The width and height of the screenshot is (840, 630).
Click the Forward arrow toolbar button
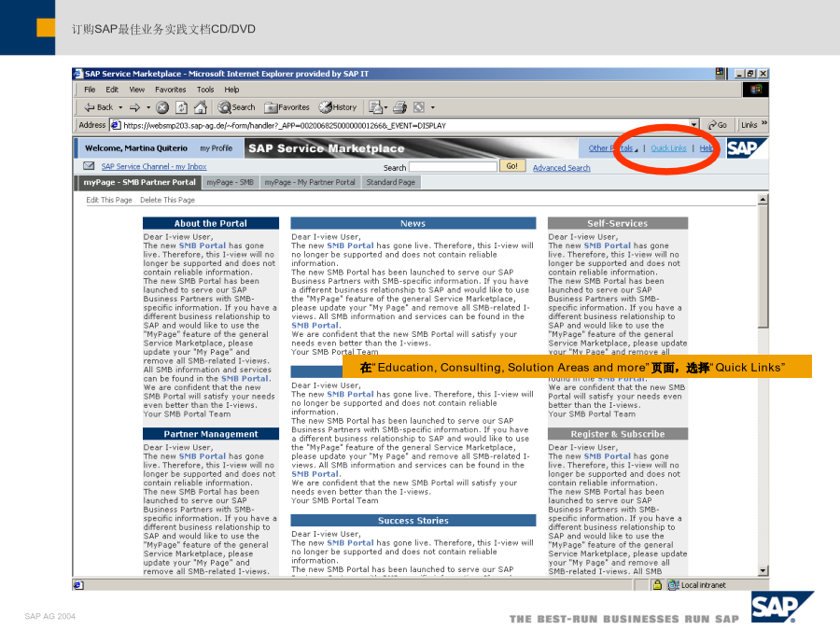[135, 107]
